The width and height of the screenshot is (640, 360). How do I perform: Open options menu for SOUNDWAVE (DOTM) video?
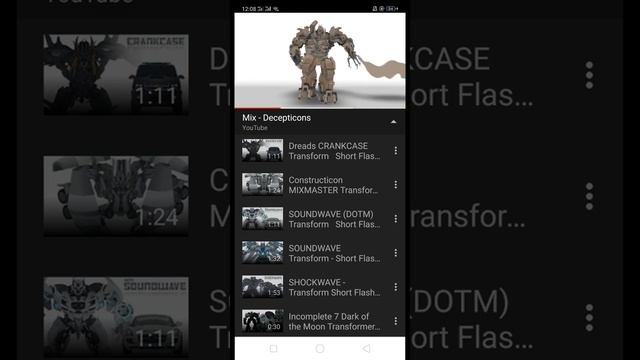pyautogui.click(x=396, y=219)
